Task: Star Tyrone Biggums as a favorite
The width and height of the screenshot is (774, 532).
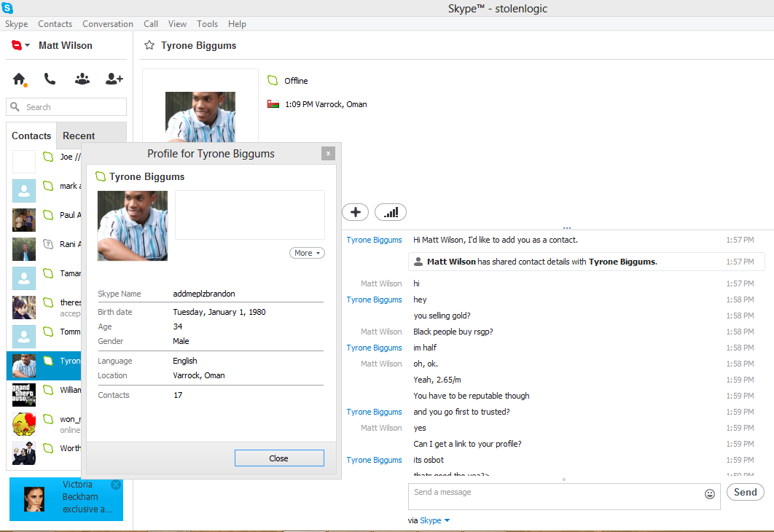Action: 149,45
